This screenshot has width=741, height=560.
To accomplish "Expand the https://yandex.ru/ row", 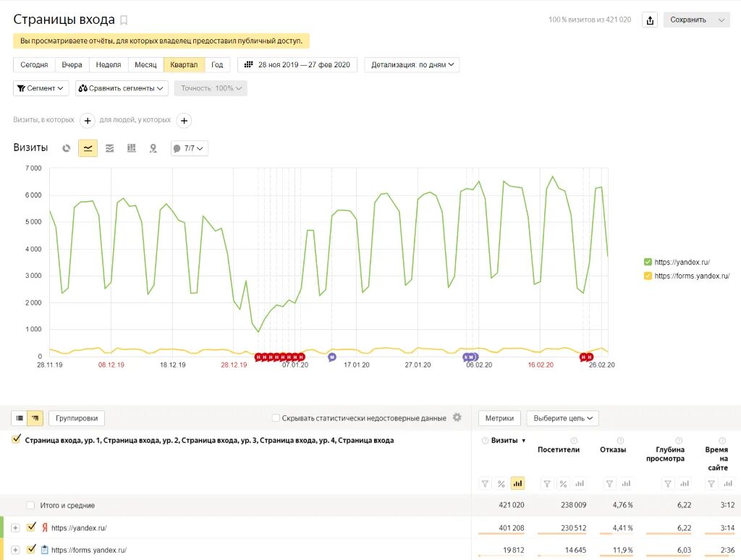I will (15, 528).
